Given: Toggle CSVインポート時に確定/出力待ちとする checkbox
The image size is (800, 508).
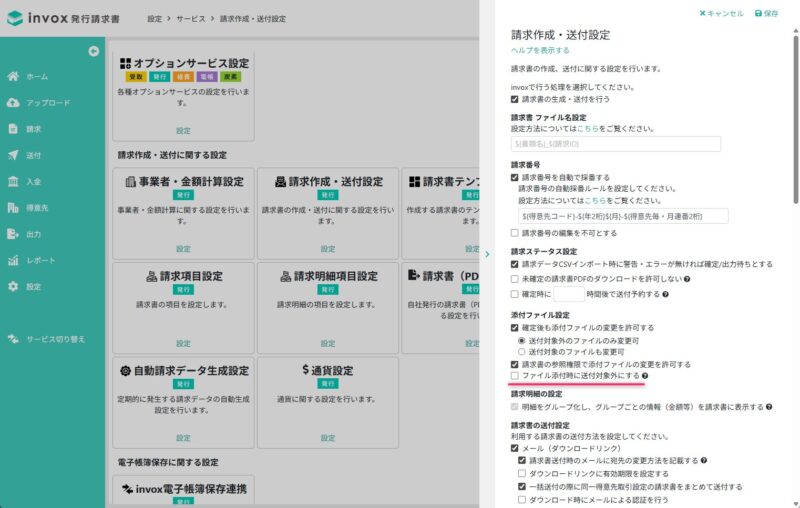Looking at the screenshot, I should tap(514, 264).
